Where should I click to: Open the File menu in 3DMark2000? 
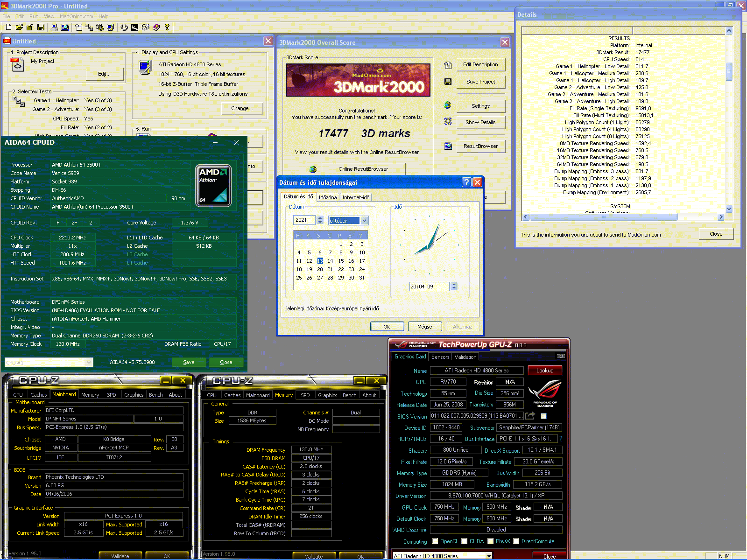point(6,16)
